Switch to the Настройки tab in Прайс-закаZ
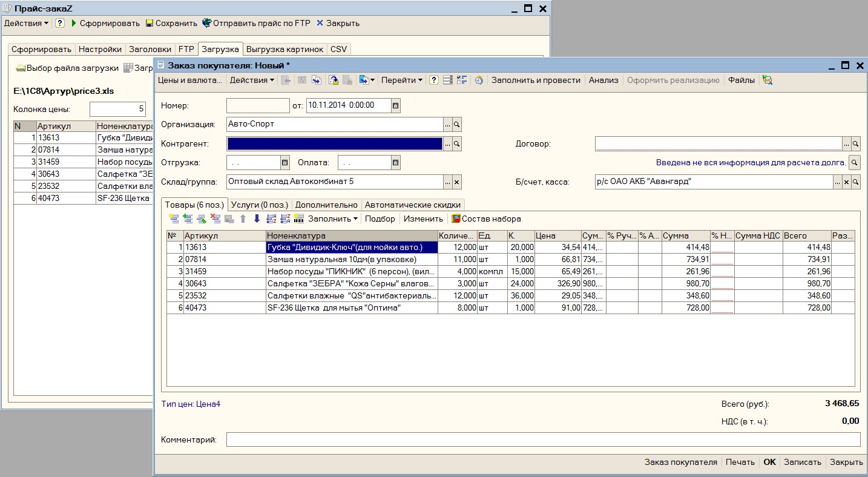The image size is (868, 477). tap(100, 49)
